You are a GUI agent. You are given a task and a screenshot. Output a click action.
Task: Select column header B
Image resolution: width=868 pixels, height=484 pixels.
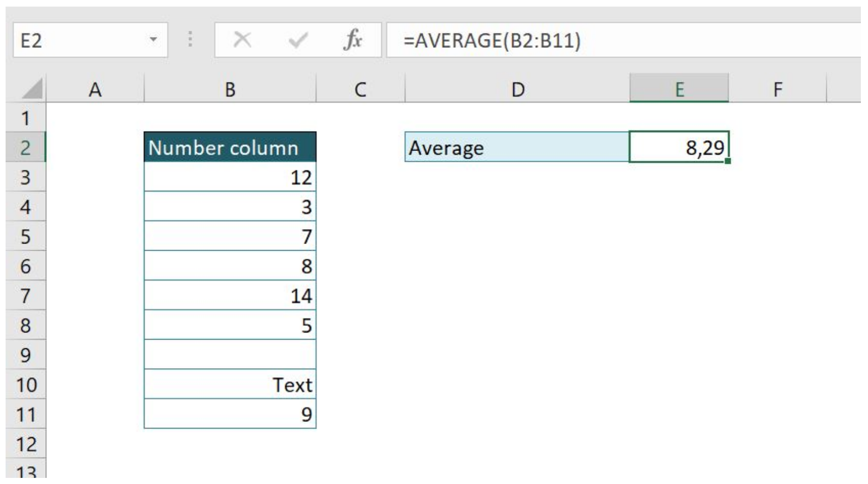click(231, 89)
